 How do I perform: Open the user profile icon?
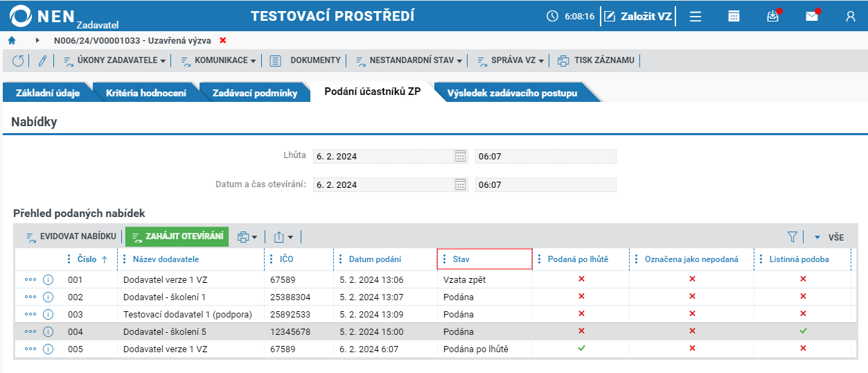point(851,16)
